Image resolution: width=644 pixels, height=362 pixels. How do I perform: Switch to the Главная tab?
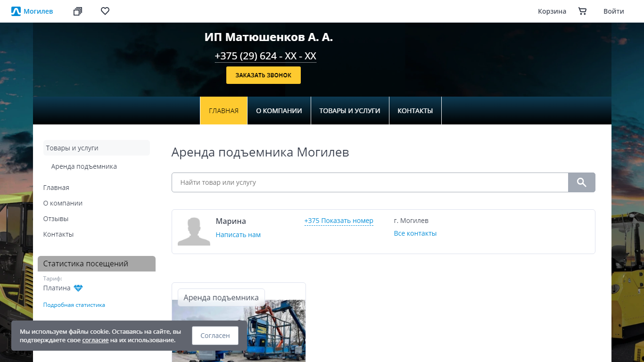pos(224,111)
